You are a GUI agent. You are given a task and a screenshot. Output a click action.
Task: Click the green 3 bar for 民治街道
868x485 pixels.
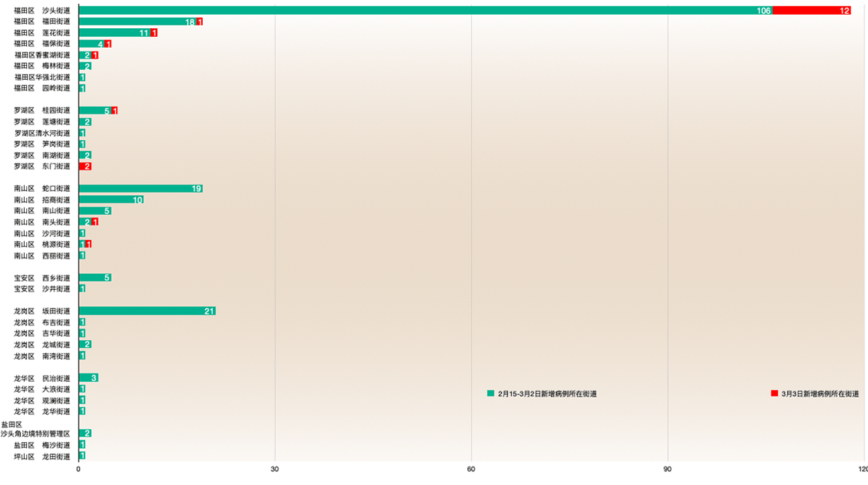(x=89, y=378)
